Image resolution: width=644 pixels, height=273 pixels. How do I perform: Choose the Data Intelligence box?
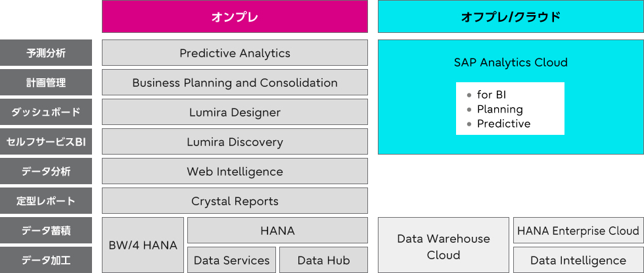coord(578,260)
